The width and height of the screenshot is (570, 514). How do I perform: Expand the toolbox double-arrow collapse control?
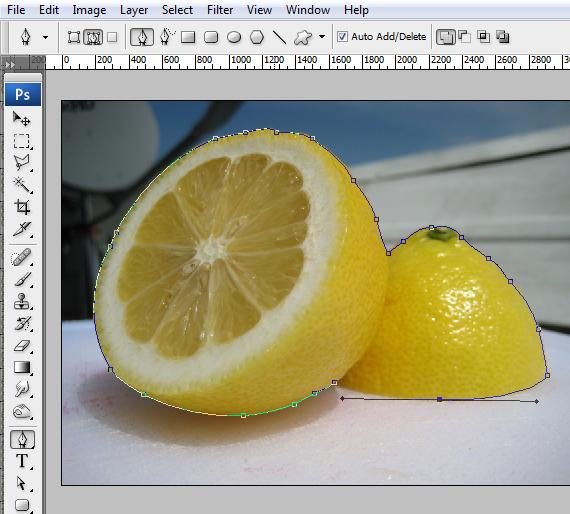10,64
